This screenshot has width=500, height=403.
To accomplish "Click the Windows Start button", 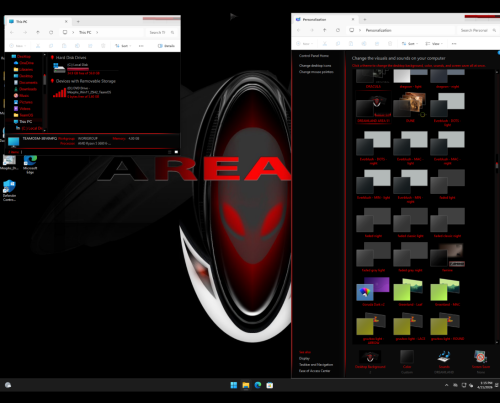I will tap(234, 385).
